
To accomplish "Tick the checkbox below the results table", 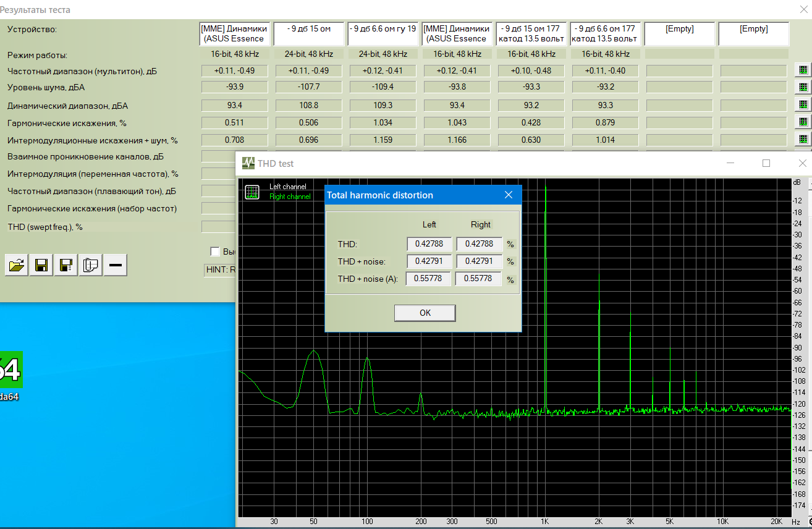I will pyautogui.click(x=215, y=252).
